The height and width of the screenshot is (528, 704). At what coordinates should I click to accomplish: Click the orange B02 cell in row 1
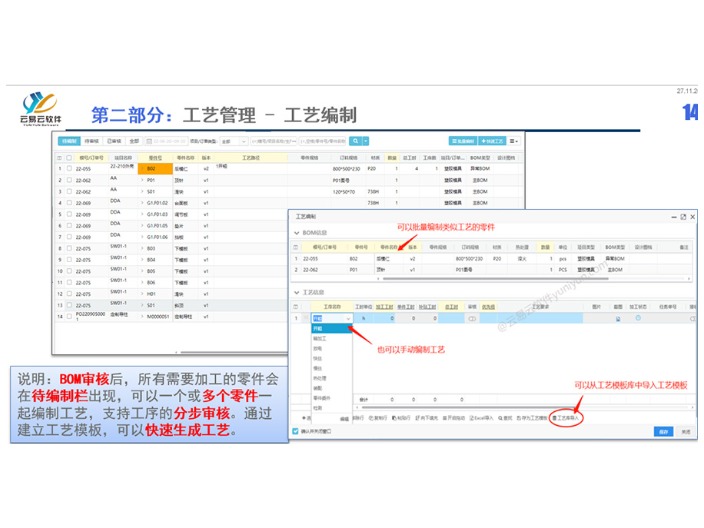[155, 169]
